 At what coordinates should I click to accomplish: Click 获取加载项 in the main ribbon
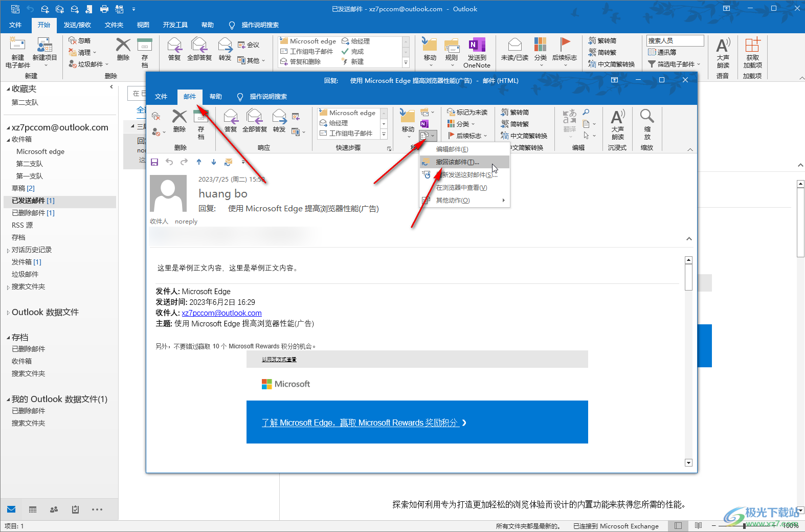pyautogui.click(x=752, y=53)
